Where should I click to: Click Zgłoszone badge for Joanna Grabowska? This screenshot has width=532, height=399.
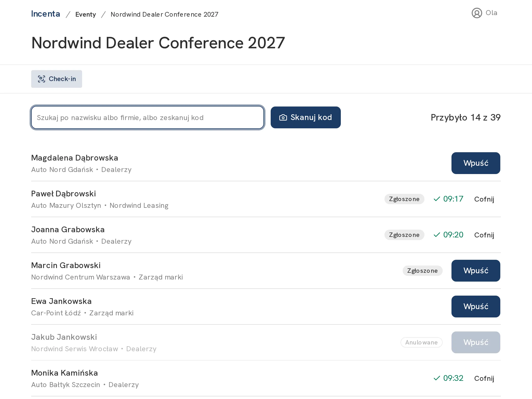[404, 235]
